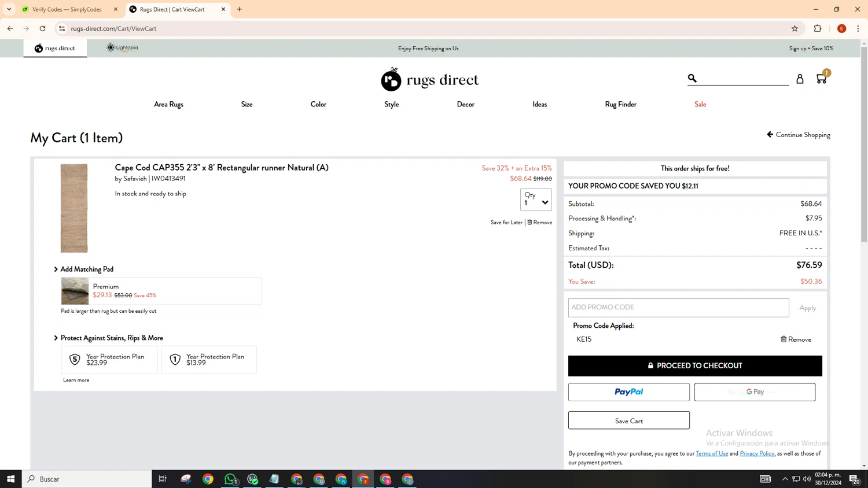Click the 5 Year Protection Plan shield
This screenshot has width=868, height=488.
[x=75, y=360]
